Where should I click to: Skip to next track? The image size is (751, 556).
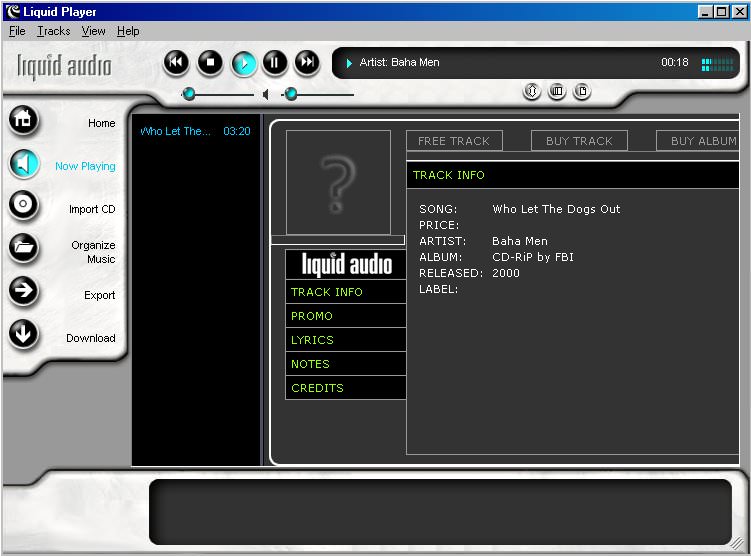click(x=307, y=63)
